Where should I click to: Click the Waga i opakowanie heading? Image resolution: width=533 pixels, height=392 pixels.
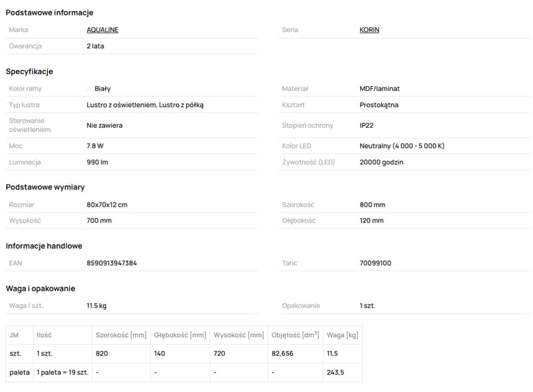(40, 289)
